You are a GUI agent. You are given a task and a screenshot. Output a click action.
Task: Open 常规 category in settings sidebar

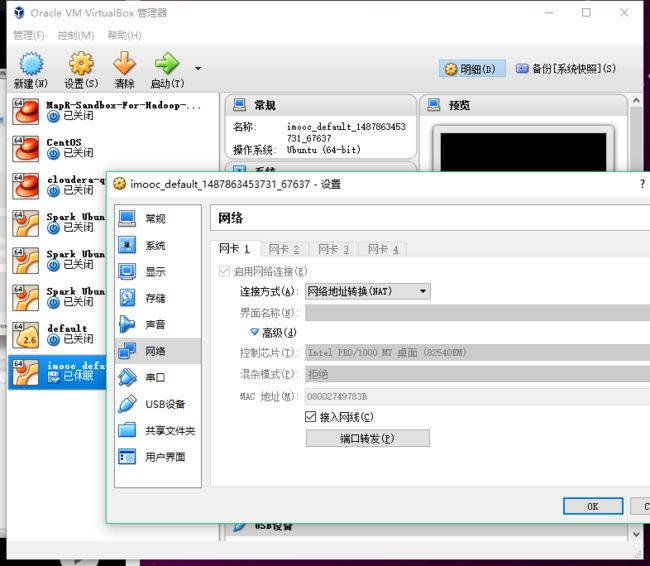click(158, 219)
